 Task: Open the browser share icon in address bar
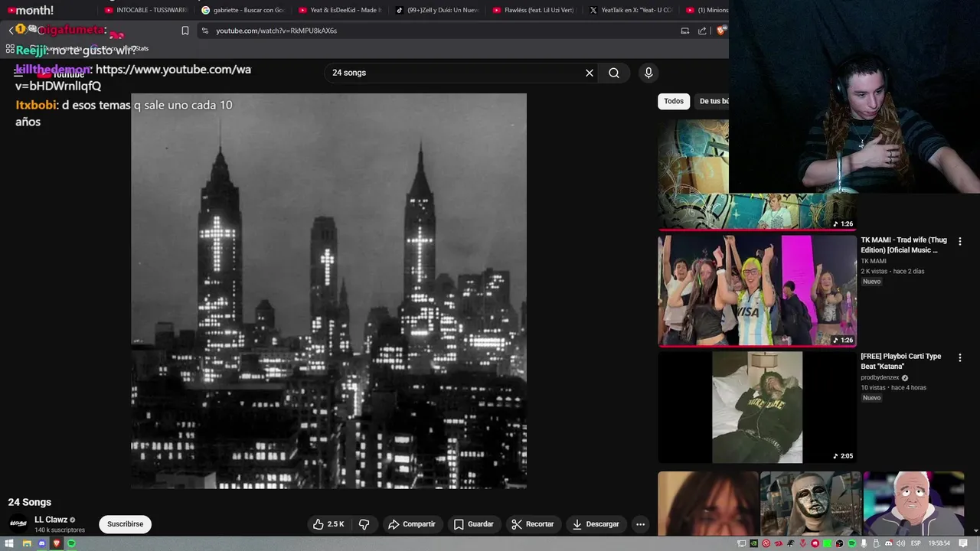[x=703, y=31]
